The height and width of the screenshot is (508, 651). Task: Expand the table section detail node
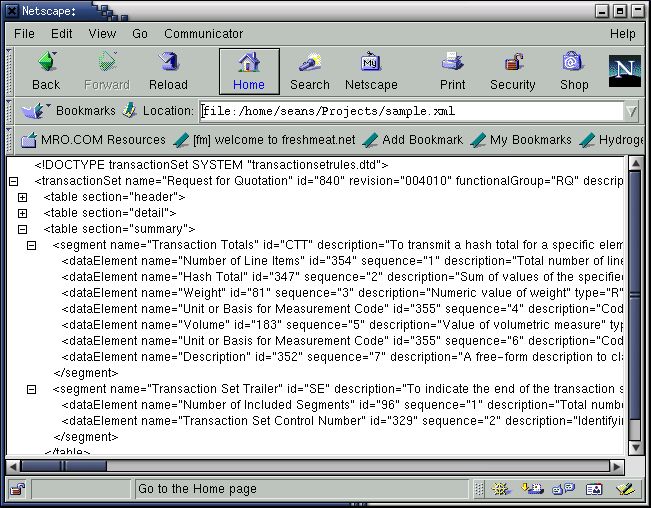point(22,213)
